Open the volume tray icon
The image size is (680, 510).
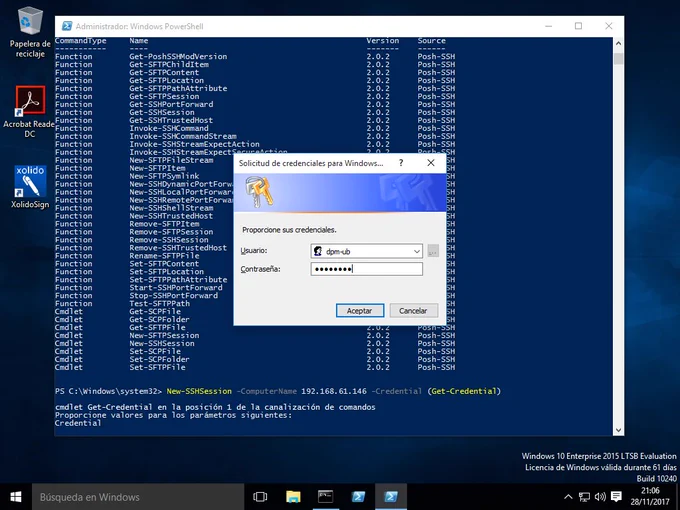pos(600,497)
